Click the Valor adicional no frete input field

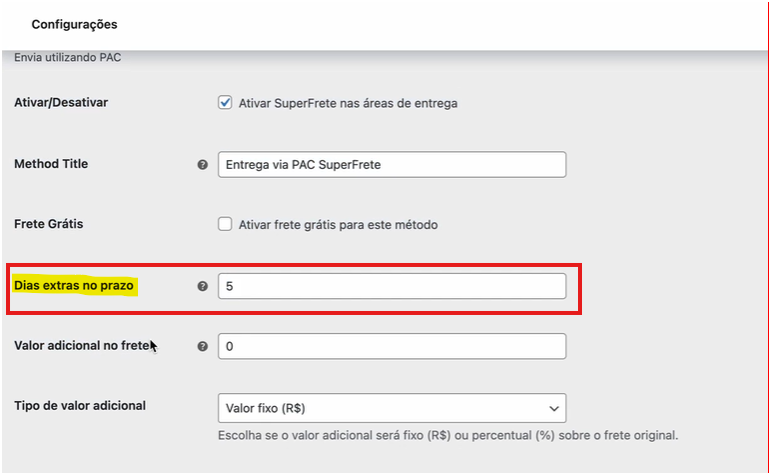pos(392,346)
